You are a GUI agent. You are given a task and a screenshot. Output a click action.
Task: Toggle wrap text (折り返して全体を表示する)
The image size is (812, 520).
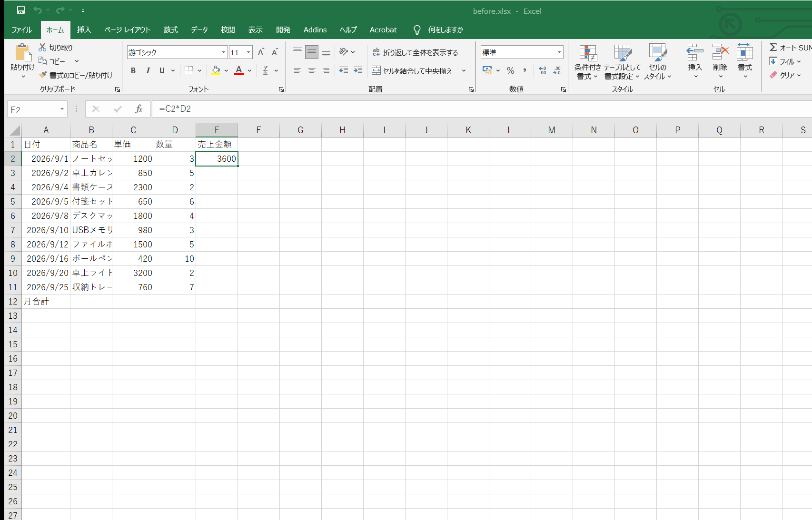click(x=415, y=52)
